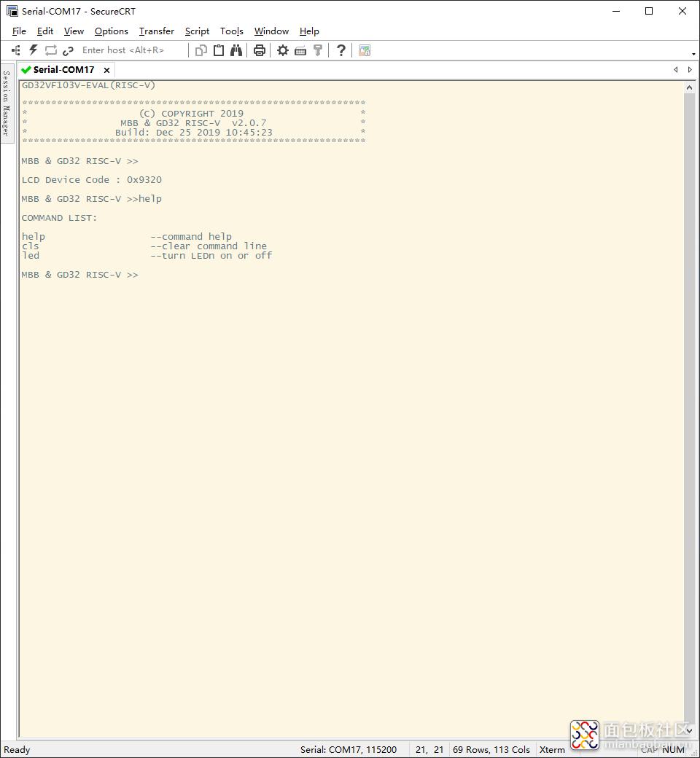Open the Transfer menu

(x=157, y=31)
